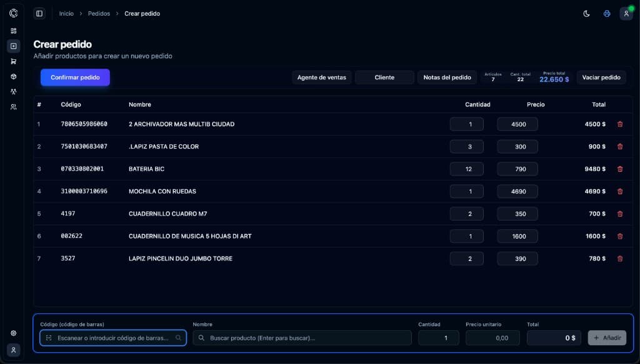Select the shopping cart icon in sidebar
Viewport: 640px width, 364px height.
tap(13, 61)
